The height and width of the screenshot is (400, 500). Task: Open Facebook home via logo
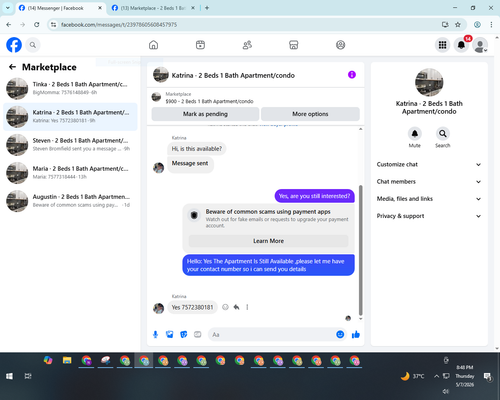(14, 45)
